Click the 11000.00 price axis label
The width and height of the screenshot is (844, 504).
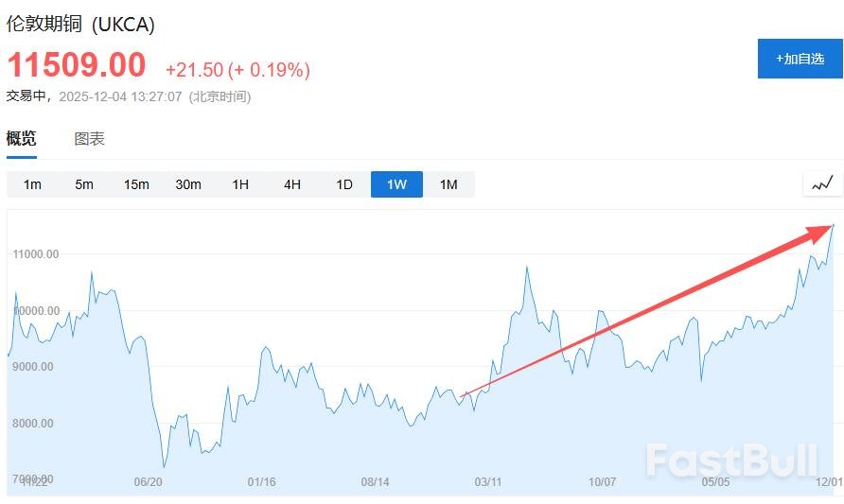point(34,253)
